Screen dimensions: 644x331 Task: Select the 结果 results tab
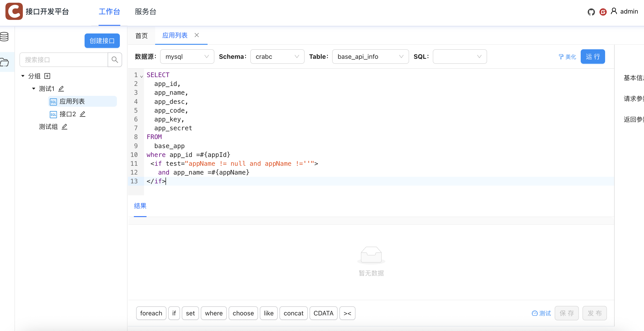pyautogui.click(x=140, y=206)
